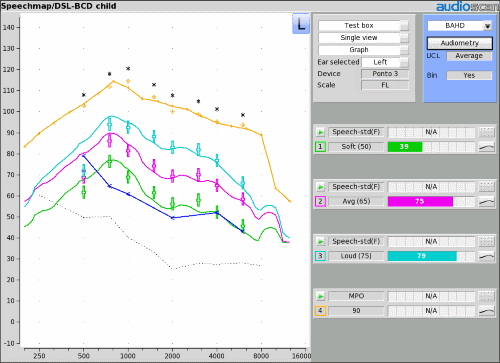
Task: Click the N/A bar above Avg (65)
Action: 431,187
